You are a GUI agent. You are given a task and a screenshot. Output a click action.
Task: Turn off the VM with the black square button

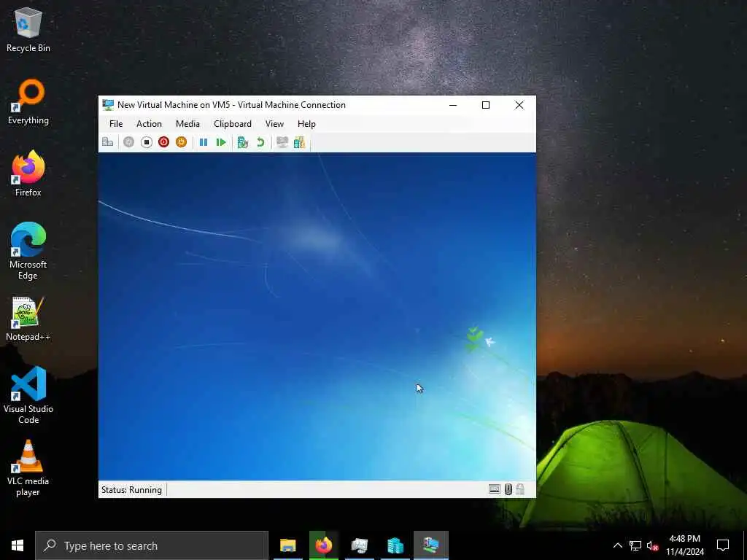146,142
